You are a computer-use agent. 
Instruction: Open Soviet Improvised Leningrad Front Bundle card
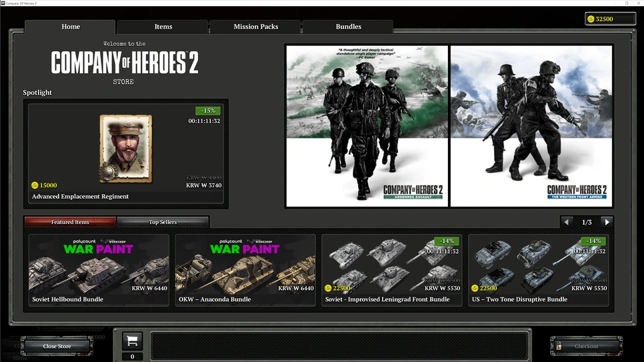[392, 270]
